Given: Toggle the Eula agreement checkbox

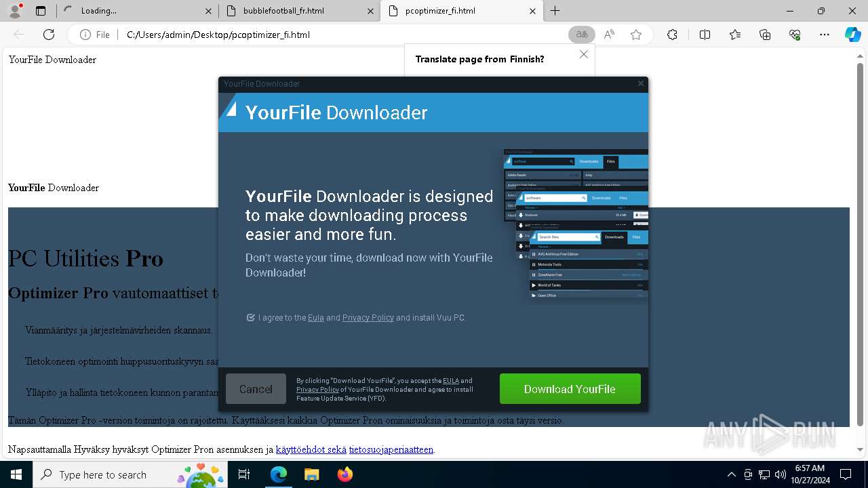Looking at the screenshot, I should [x=251, y=317].
